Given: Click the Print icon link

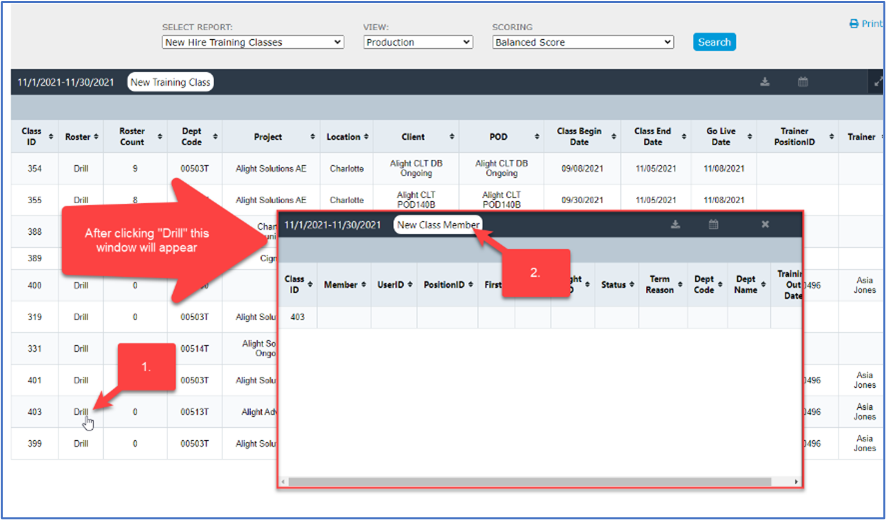Looking at the screenshot, I should tap(864, 24).
